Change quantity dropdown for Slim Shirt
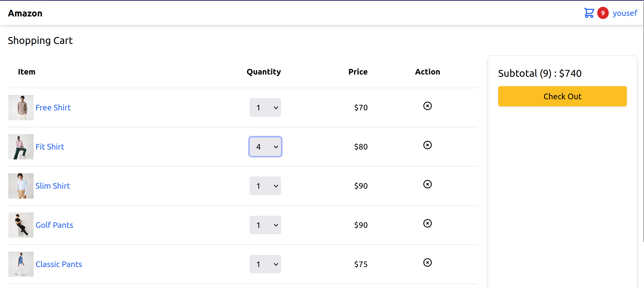 click(x=265, y=186)
